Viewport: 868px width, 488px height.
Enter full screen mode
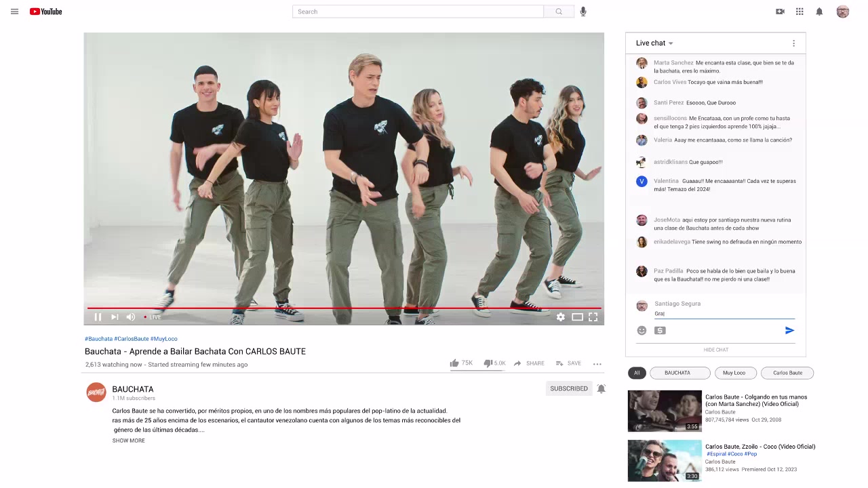pos(593,317)
